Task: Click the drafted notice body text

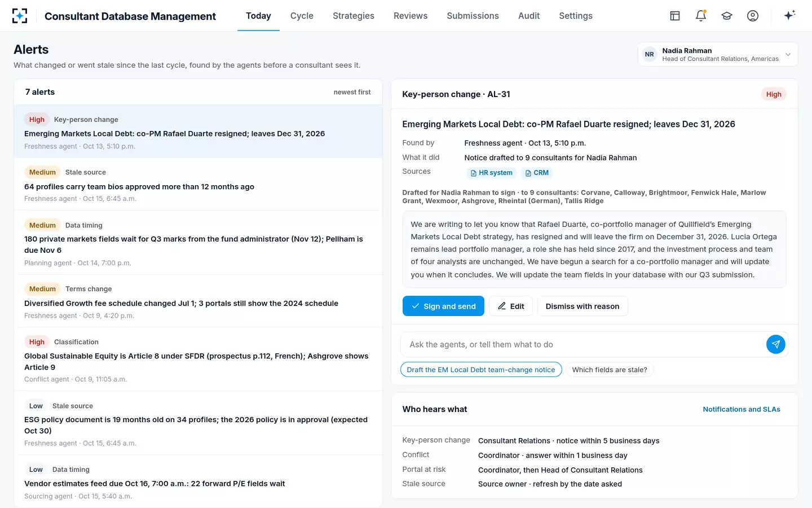Action: (594, 249)
